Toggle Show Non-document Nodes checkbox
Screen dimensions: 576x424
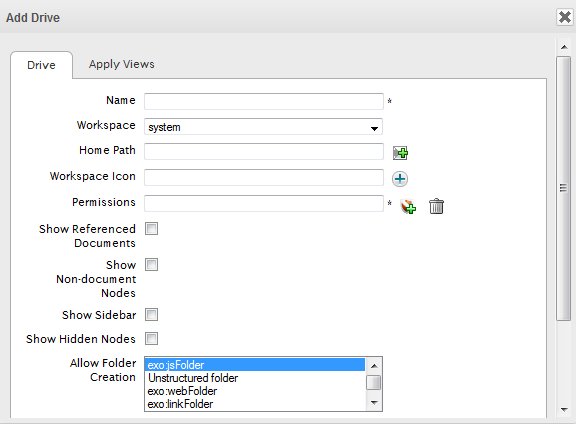(151, 265)
